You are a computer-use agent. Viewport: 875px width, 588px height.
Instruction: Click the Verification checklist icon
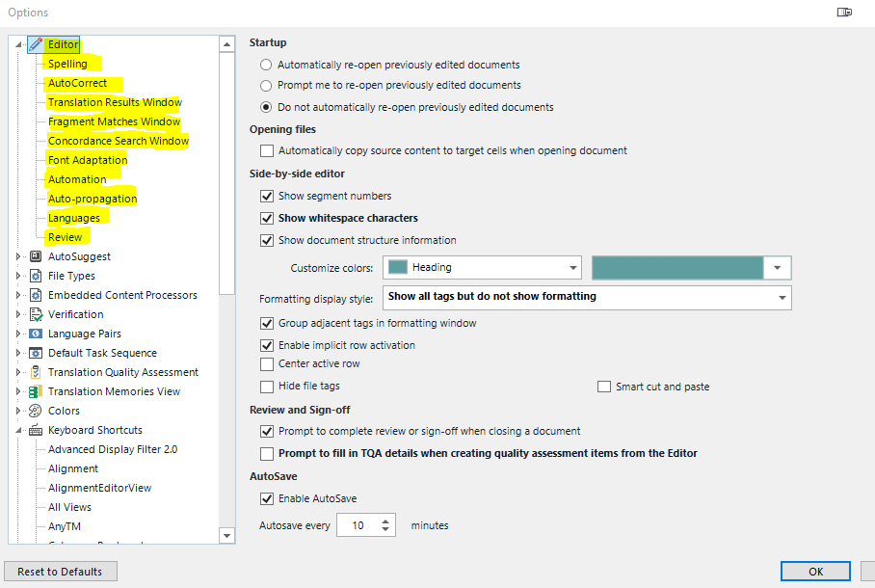click(36, 314)
